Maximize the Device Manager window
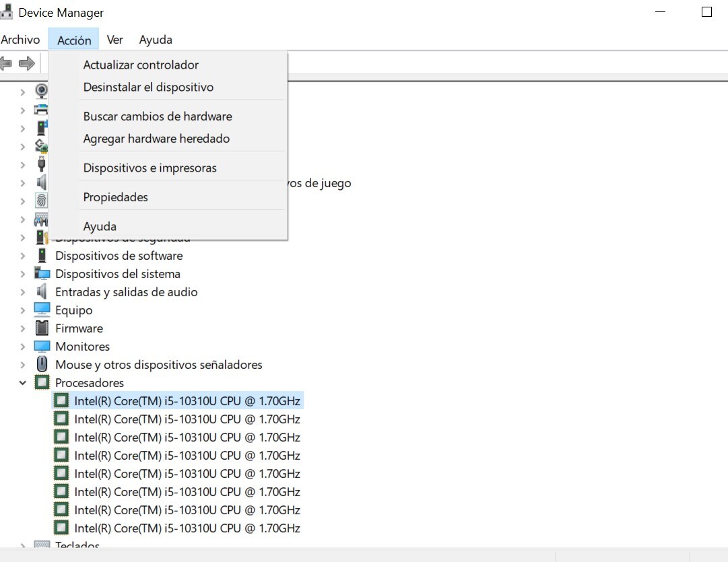 pyautogui.click(x=706, y=12)
